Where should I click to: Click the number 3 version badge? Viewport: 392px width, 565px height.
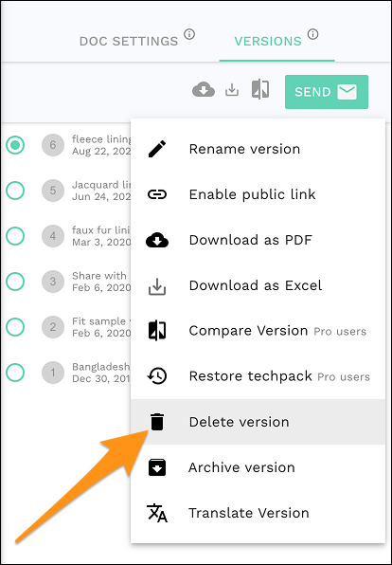pos(53,282)
